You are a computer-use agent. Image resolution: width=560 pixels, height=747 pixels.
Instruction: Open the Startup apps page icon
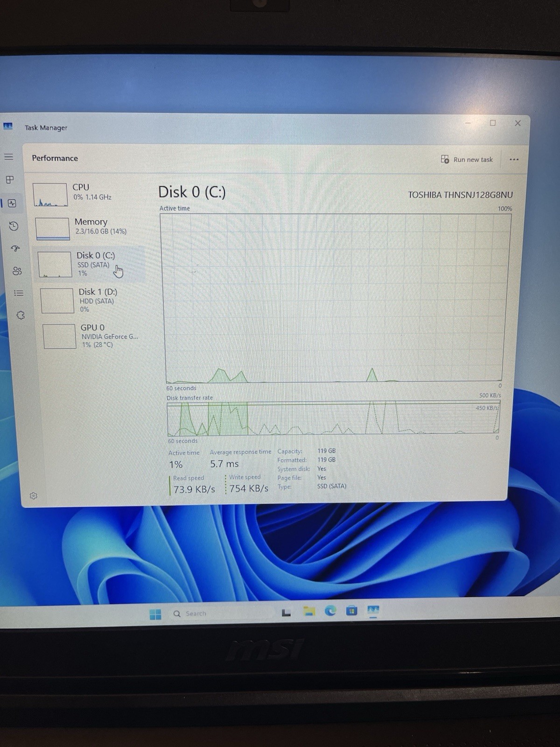[15, 248]
